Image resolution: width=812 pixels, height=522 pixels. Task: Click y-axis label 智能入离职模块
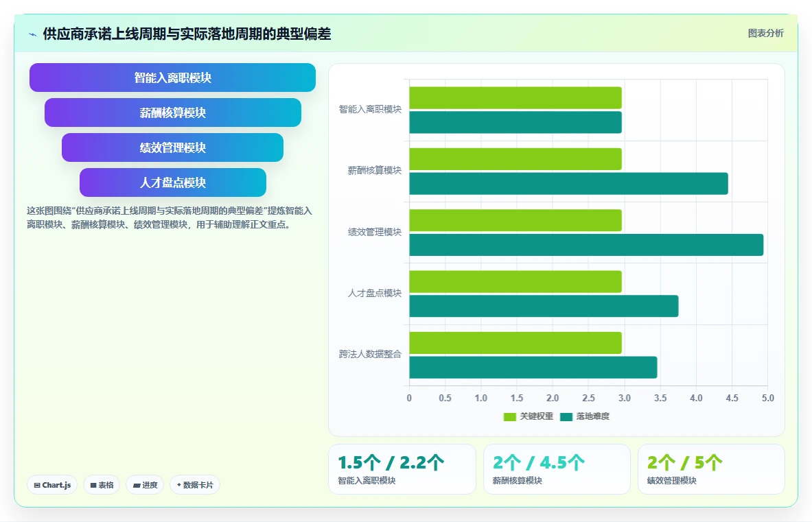click(x=370, y=109)
